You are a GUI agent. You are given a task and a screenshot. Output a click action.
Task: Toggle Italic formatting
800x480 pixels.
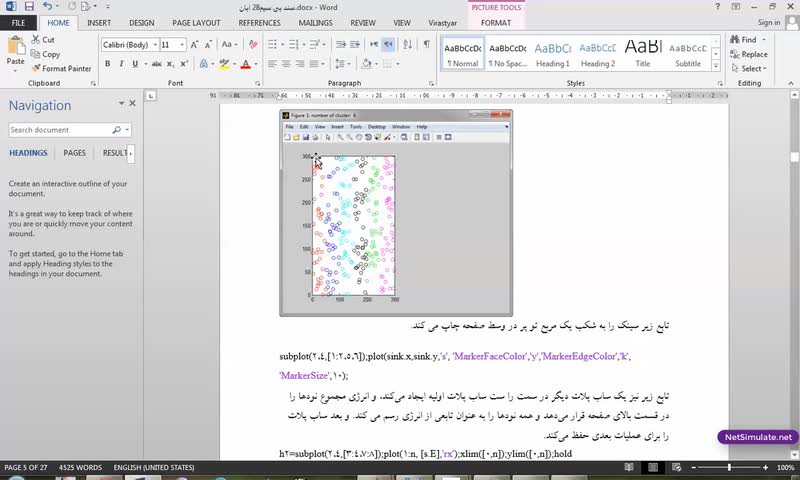[121, 64]
